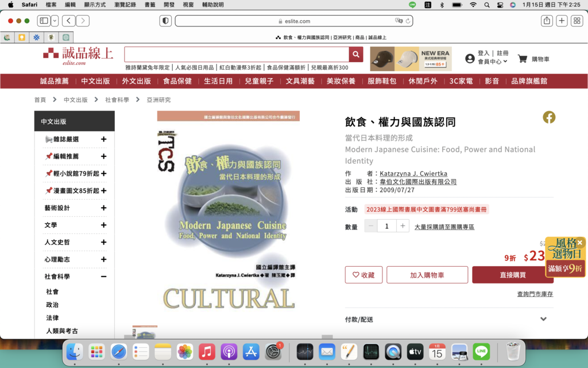
Task: Open Safari 瀏覽記錄 menu
Action: [125, 5]
